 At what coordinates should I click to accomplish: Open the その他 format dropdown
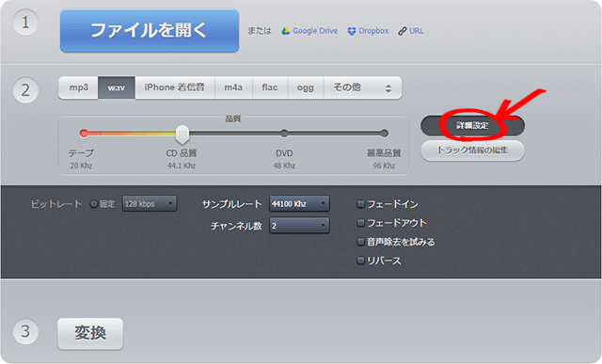pos(363,87)
